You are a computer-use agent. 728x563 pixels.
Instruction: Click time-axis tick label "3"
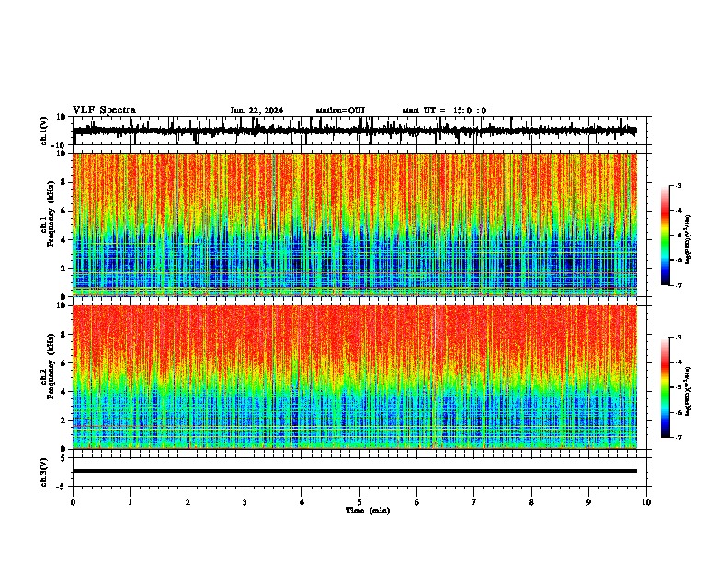(245, 502)
